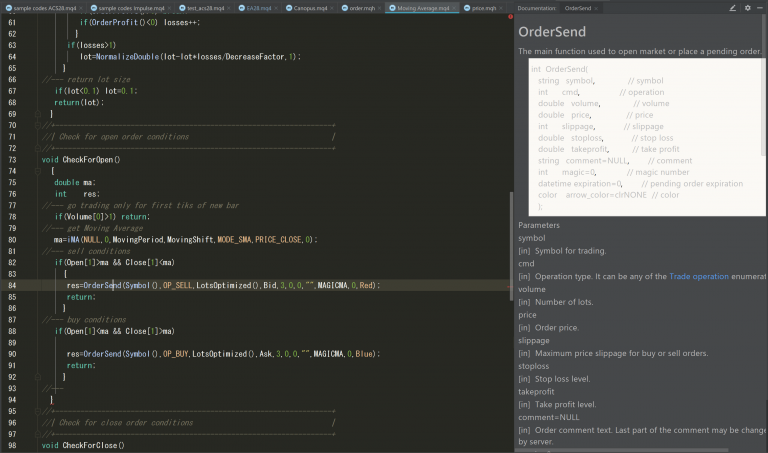
Task: Switch to the price.mqh tab
Action: pyautogui.click(x=484, y=8)
